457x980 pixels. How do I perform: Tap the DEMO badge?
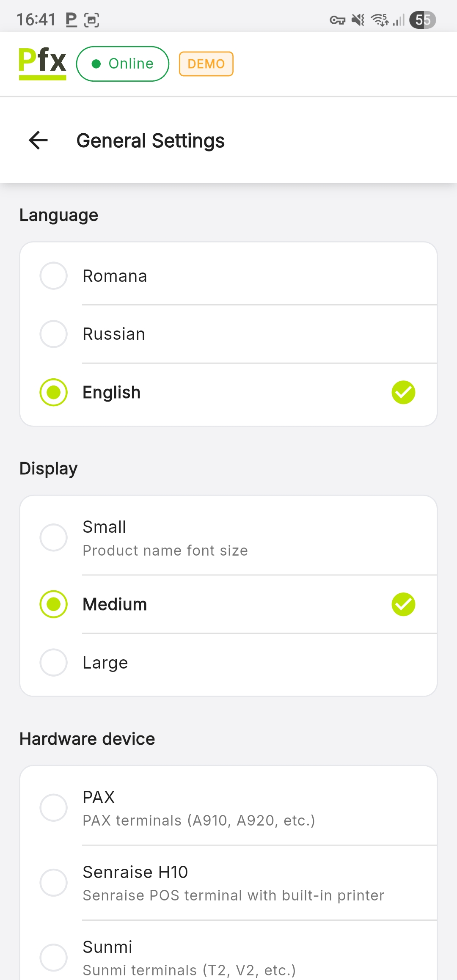point(206,64)
